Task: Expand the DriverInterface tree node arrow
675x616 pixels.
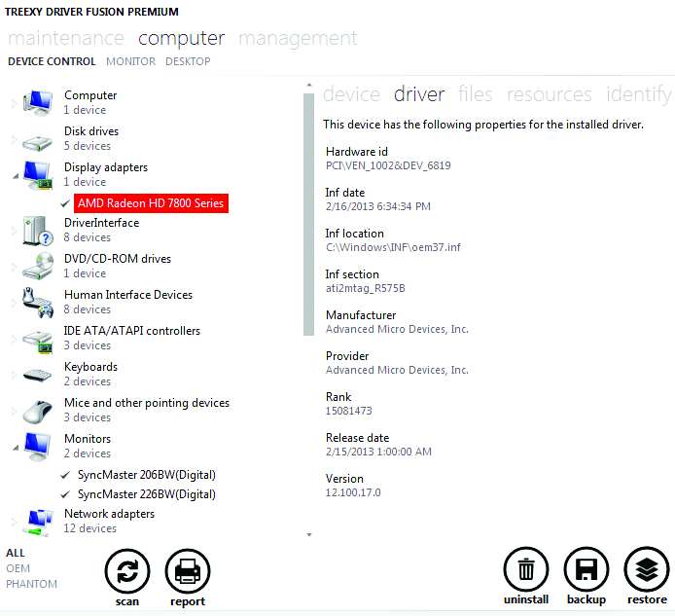Action: [x=14, y=231]
